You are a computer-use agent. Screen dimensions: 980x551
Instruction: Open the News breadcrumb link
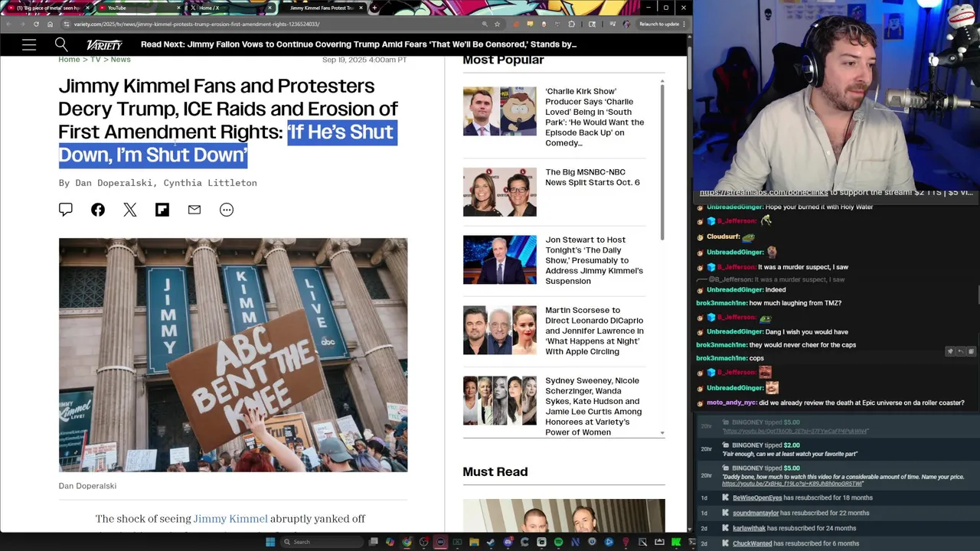tap(120, 60)
